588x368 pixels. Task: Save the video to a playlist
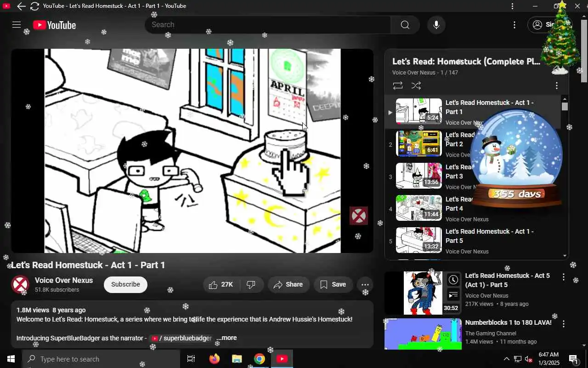coord(333,285)
